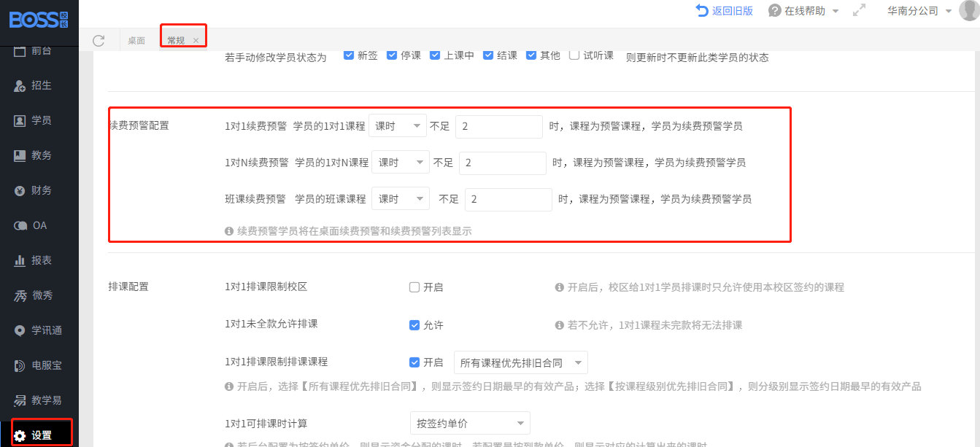Open 在线帮助 help menu
Viewport: 980px width, 447px height.
804,11
